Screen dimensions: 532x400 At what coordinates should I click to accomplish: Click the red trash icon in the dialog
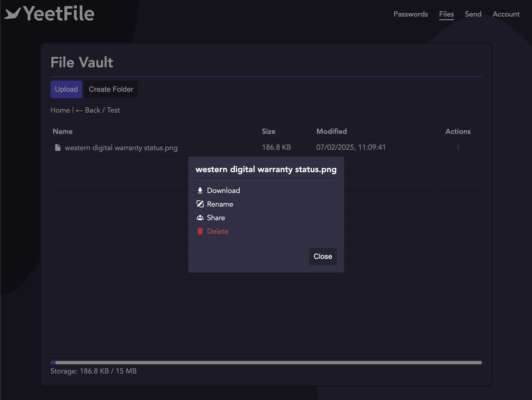(x=200, y=231)
